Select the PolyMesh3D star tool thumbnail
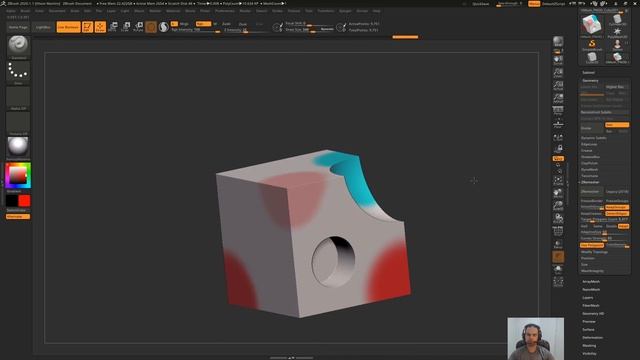Image resolution: width=640 pixels, height=360 pixels. pyautogui.click(x=617, y=32)
